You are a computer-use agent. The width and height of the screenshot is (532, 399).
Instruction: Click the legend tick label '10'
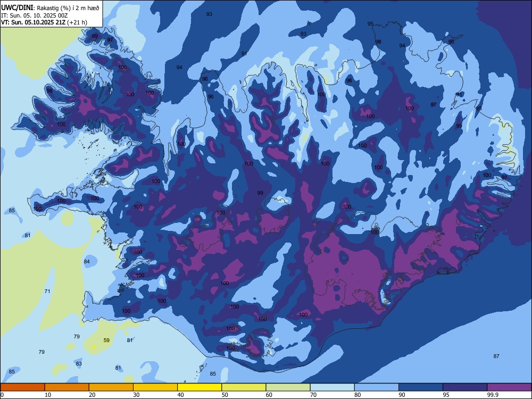pos(48,395)
